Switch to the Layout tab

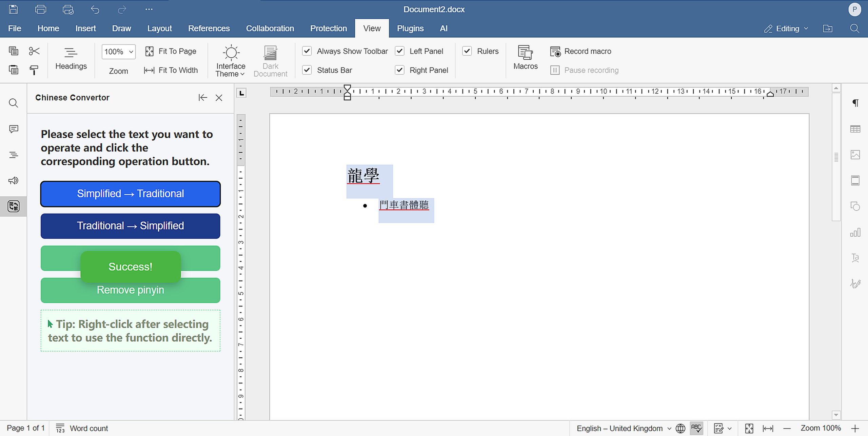(159, 28)
